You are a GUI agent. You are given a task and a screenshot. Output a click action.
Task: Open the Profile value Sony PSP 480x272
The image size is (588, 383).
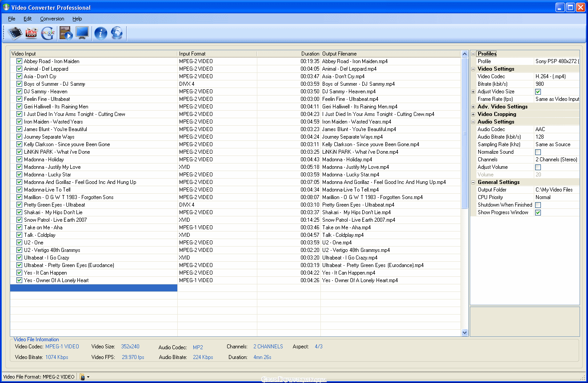coord(557,61)
